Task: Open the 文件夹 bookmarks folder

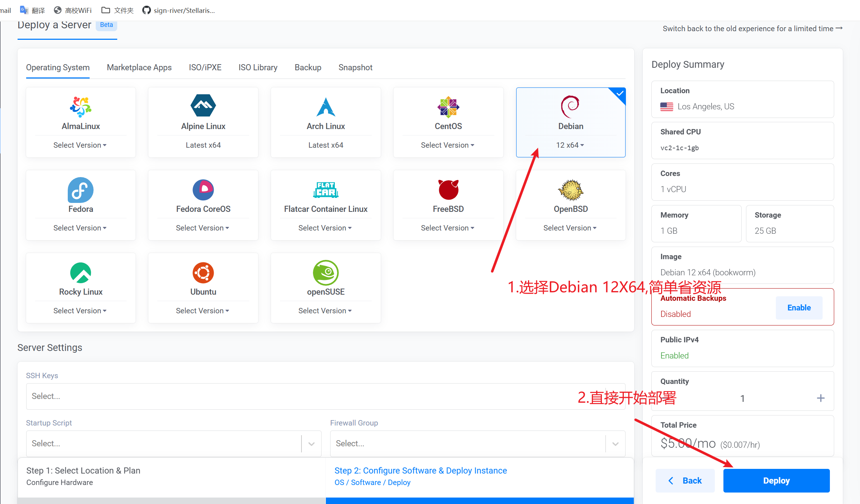Action: click(118, 10)
